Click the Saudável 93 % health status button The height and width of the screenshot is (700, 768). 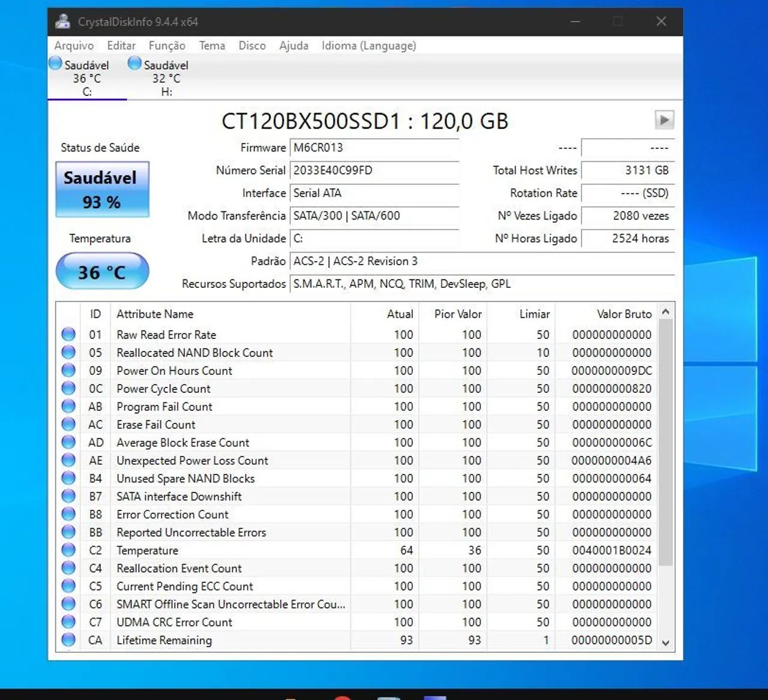click(x=102, y=189)
